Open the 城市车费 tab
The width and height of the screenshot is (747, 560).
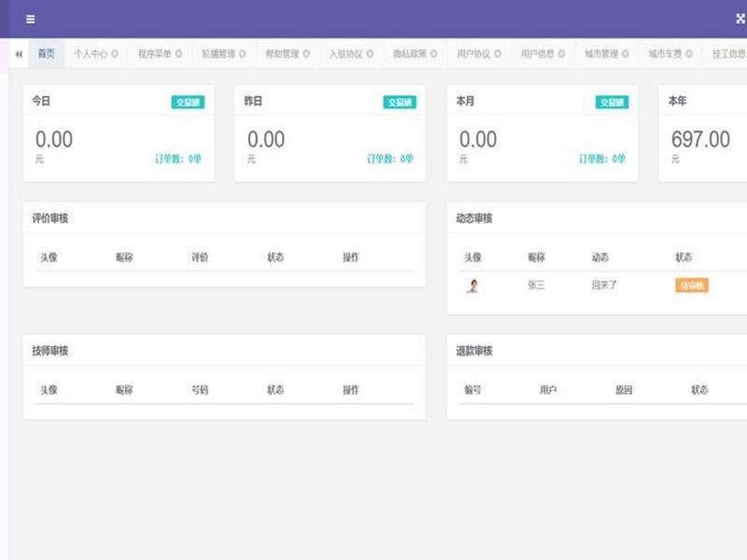[665, 54]
